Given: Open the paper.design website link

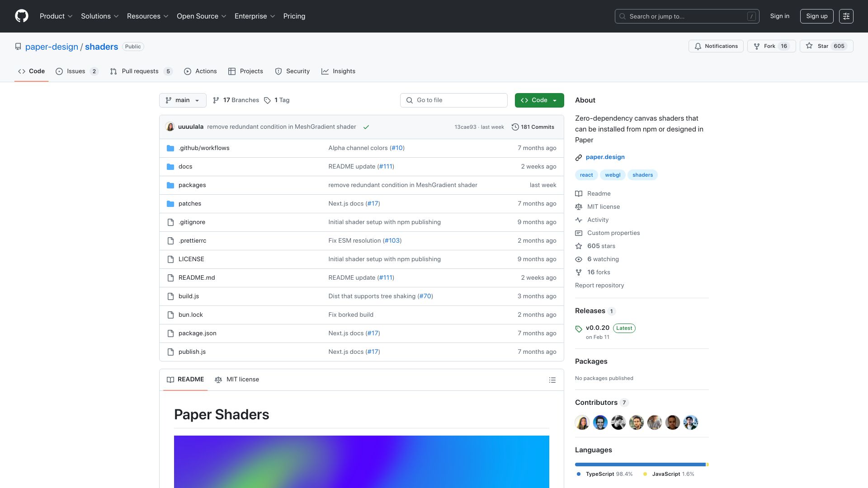Looking at the screenshot, I should tap(605, 157).
